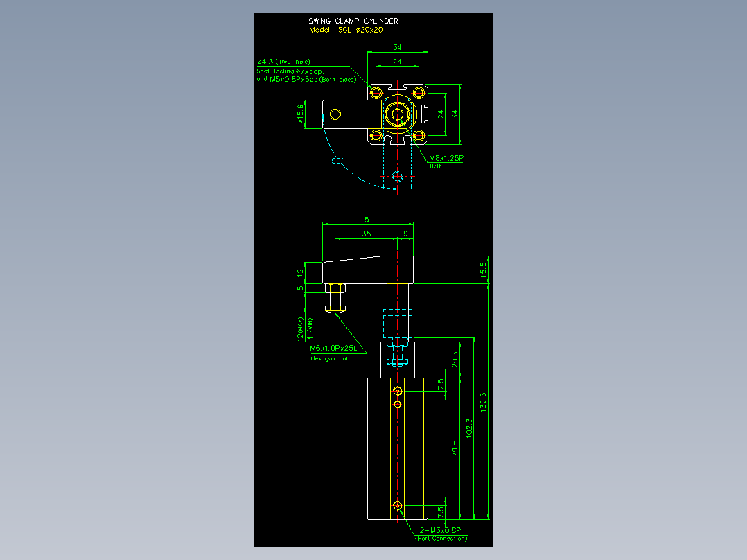Select the 132.3 overall height dimension

click(483, 402)
